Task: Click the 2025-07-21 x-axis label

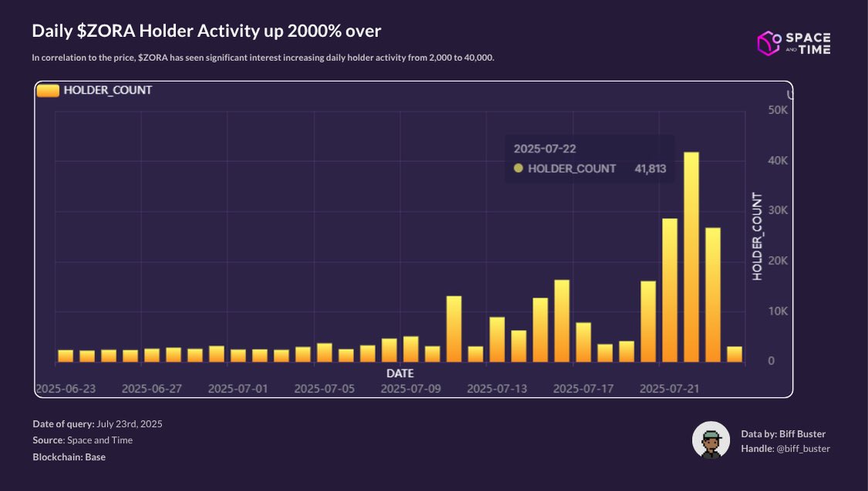Action: (669, 388)
